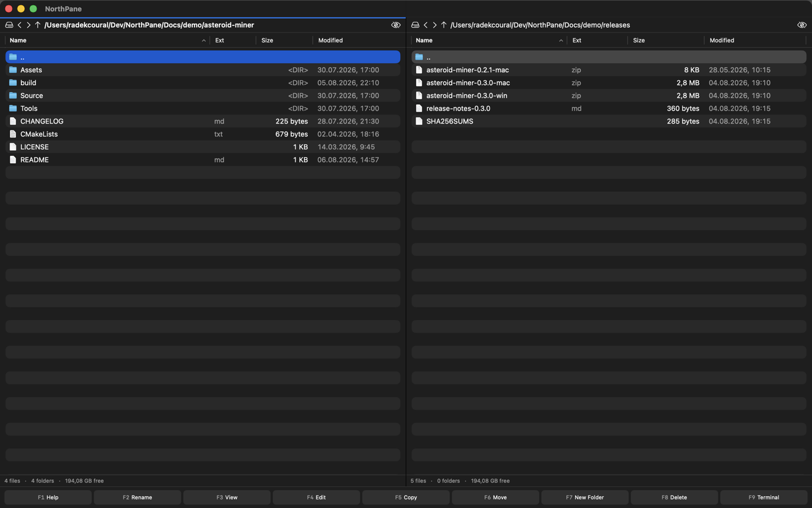Toggle hidden files eye icon in left pane
The image size is (812, 508).
396,25
